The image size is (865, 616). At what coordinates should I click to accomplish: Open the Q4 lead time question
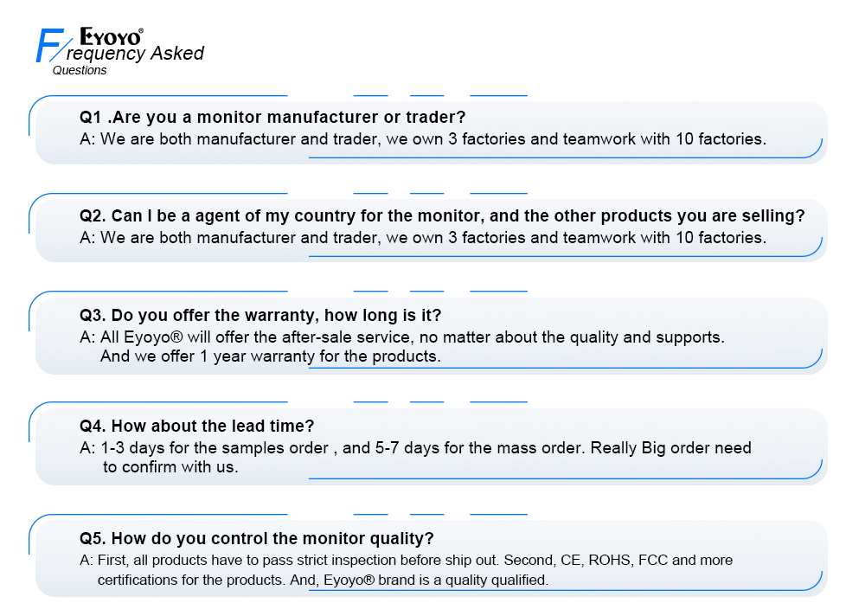click(196, 426)
